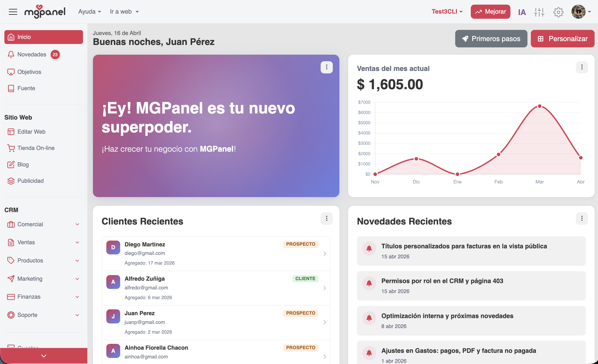This screenshot has height=364, width=598.
Task: Open the Ir a web menu
Action: 124,12
